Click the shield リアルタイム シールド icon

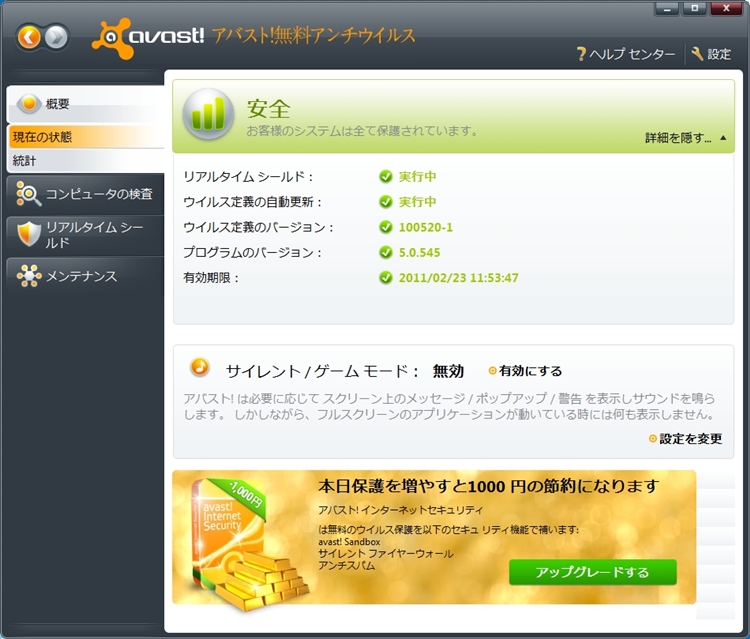[x=29, y=234]
